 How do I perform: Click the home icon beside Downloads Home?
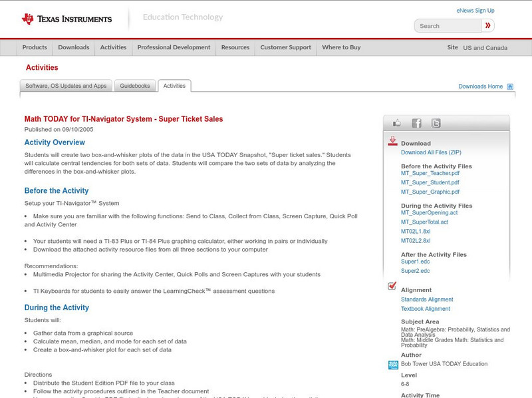click(510, 87)
